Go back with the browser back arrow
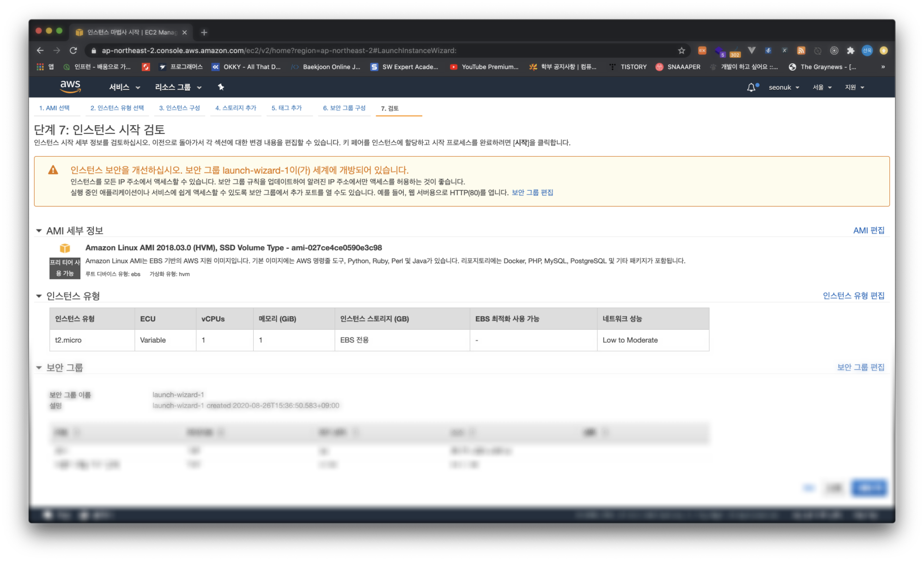 pyautogui.click(x=40, y=51)
